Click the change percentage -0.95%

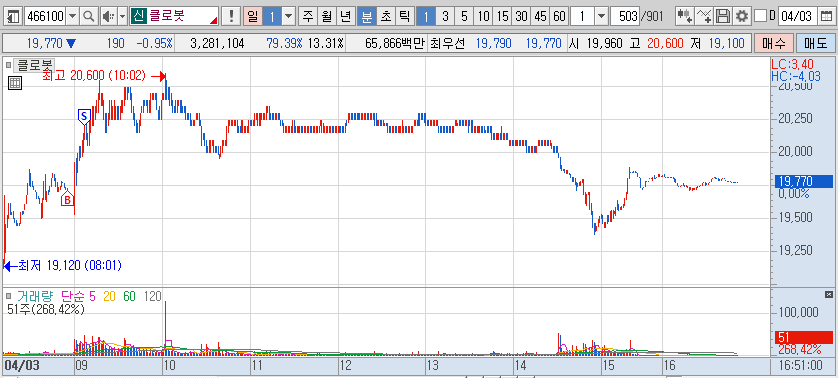(154, 43)
